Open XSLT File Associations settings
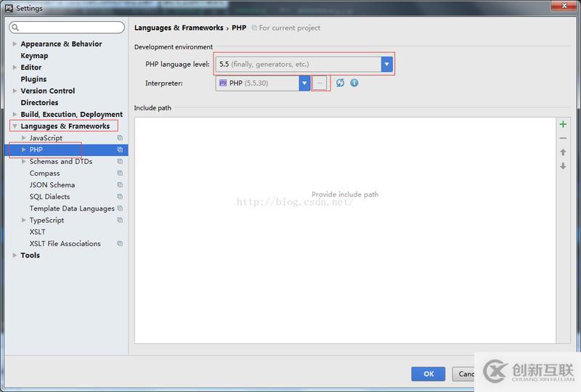Screen dimensions: 581x392 (65, 243)
